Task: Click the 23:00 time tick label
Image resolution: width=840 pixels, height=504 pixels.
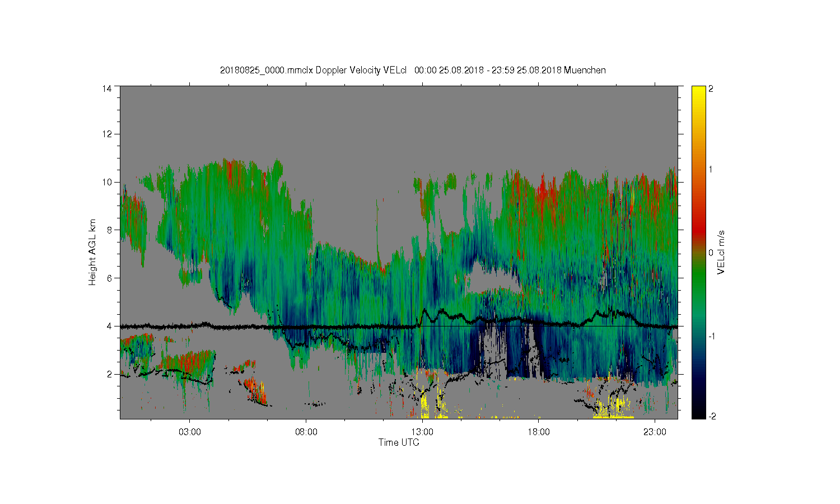Action: [655, 432]
